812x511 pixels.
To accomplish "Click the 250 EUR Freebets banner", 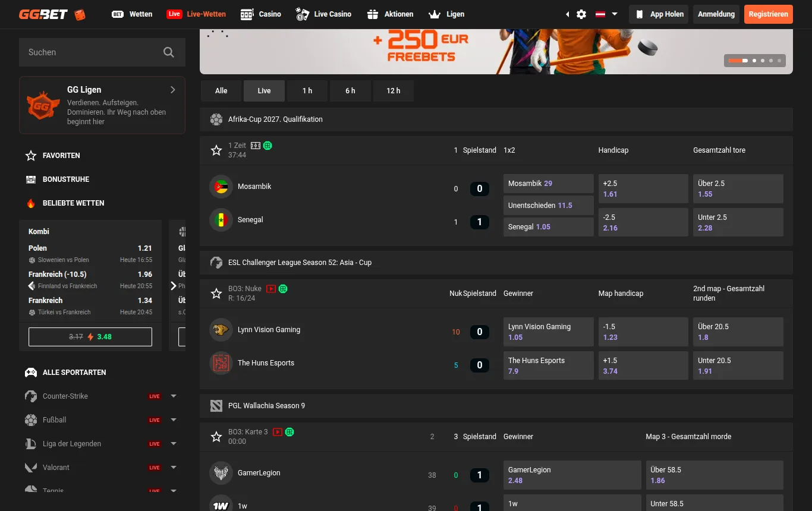I will coord(496,52).
